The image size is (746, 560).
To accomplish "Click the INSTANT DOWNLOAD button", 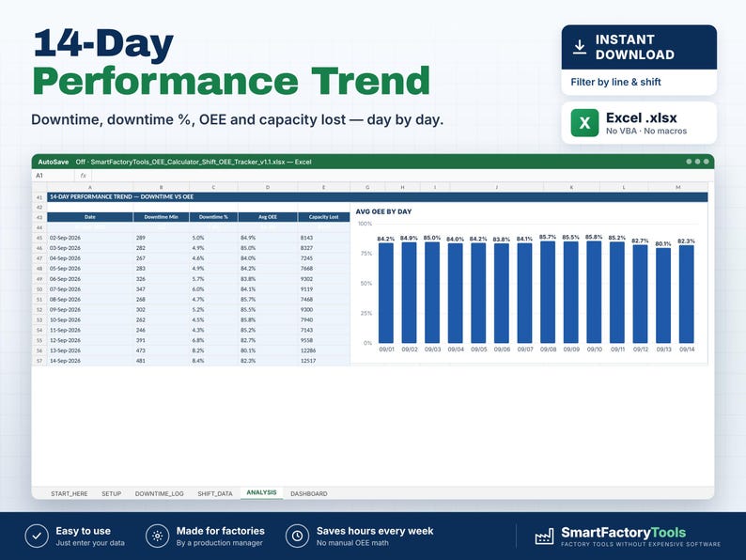I will 639,47.
